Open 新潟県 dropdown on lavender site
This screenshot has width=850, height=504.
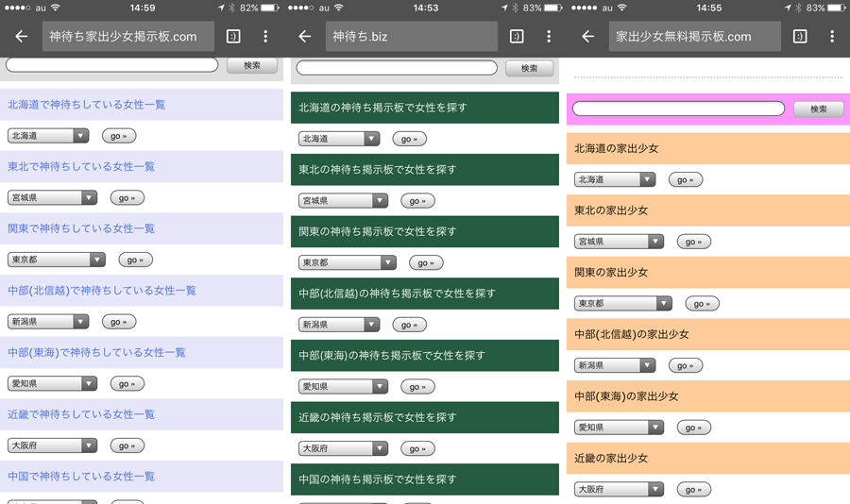(48, 321)
